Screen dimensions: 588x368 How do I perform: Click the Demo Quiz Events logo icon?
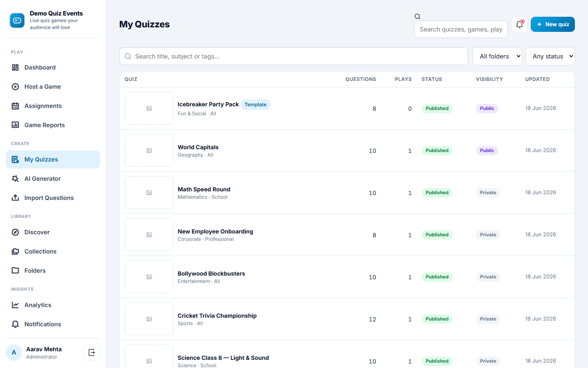pos(17,20)
